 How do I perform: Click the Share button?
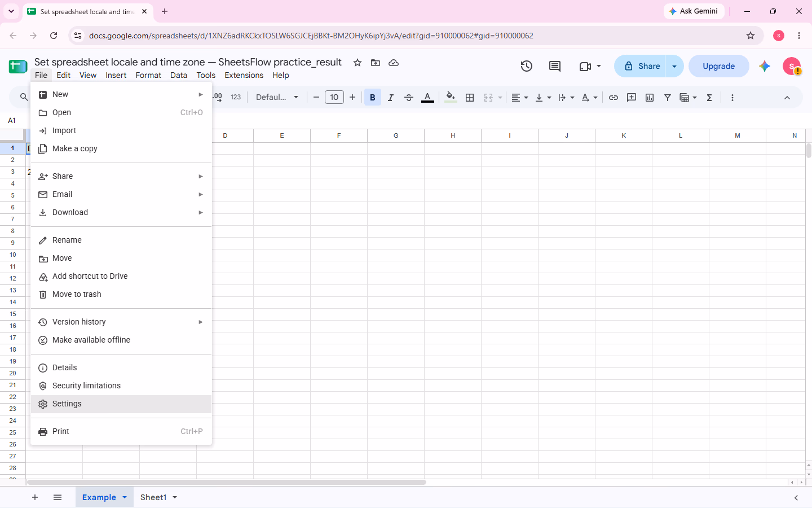coord(641,66)
